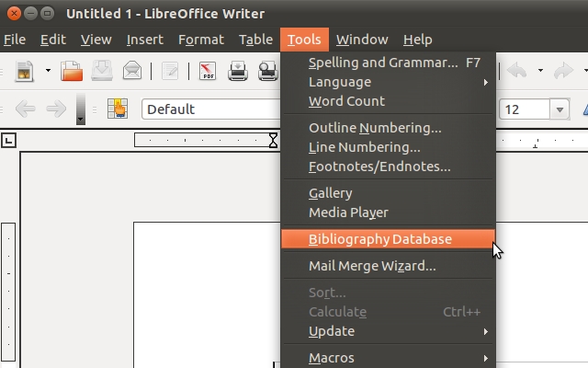
Task: Export directly as PDF icon
Action: tap(208, 71)
